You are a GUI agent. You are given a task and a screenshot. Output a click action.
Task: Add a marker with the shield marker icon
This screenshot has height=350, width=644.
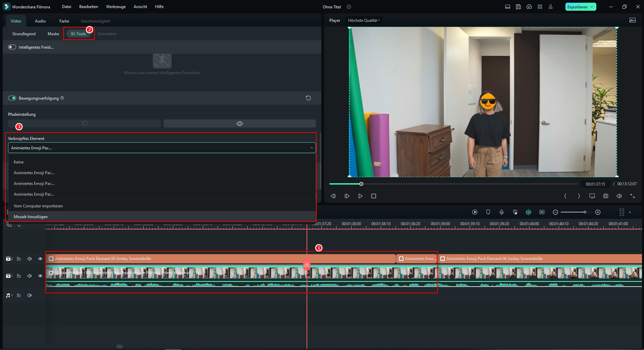tap(488, 212)
